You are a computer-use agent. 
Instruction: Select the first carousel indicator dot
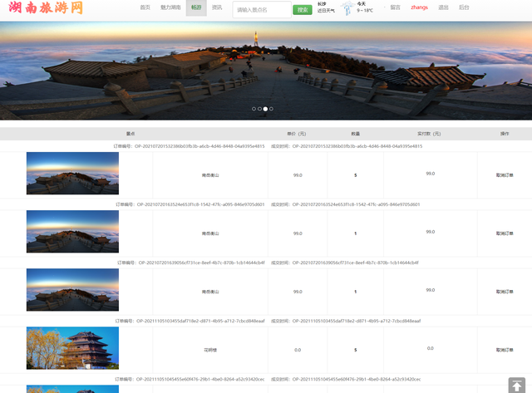click(254, 109)
